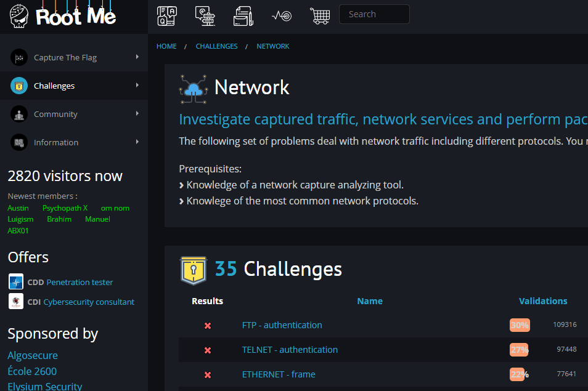588x391 pixels.
Task: Expand the Capture The Flag submenu arrow
Action: 137,57
